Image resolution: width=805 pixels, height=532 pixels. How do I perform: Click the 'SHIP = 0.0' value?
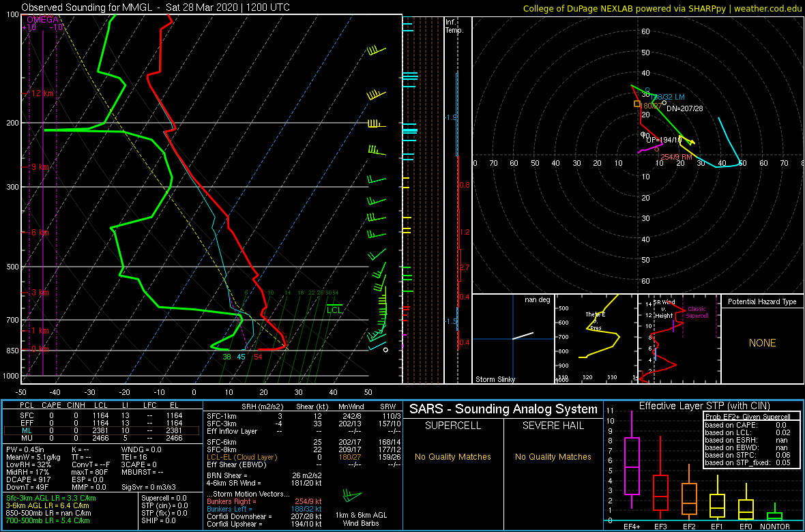click(x=159, y=520)
